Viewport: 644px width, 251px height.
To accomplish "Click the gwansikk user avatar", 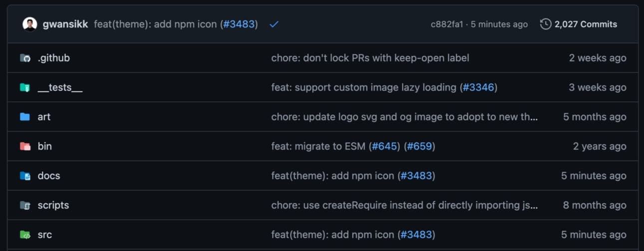I will click(x=30, y=24).
